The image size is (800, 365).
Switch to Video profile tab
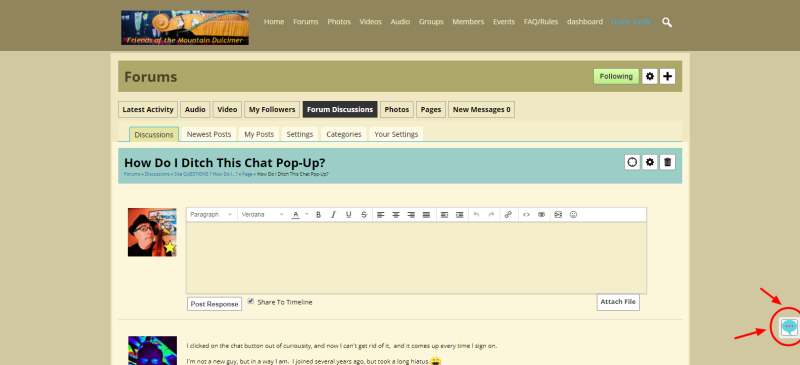(228, 109)
